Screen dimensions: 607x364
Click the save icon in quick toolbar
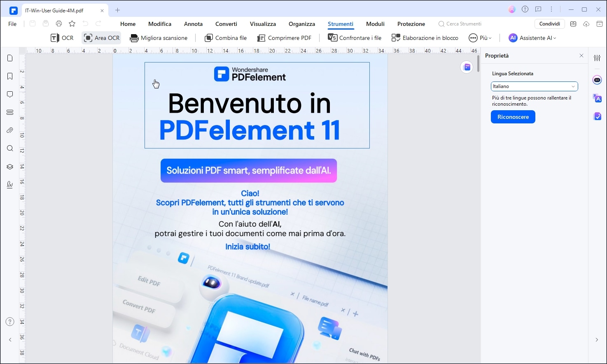[x=33, y=24]
